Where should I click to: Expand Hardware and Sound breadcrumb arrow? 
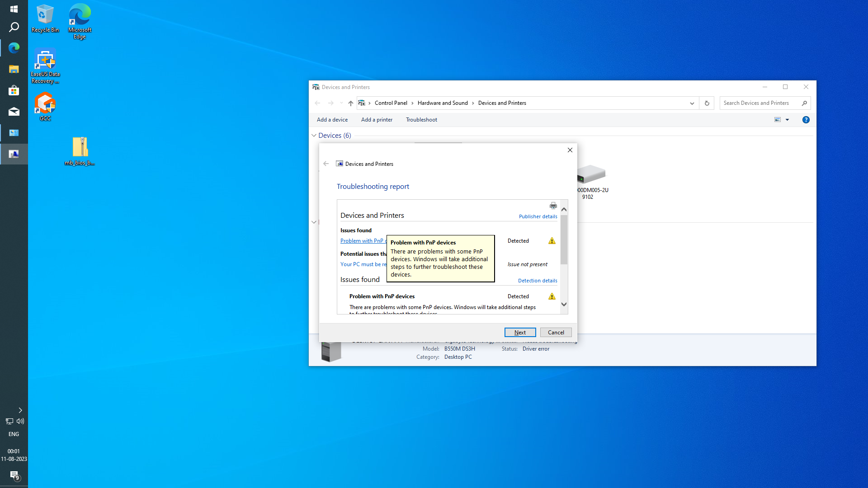[x=473, y=103]
